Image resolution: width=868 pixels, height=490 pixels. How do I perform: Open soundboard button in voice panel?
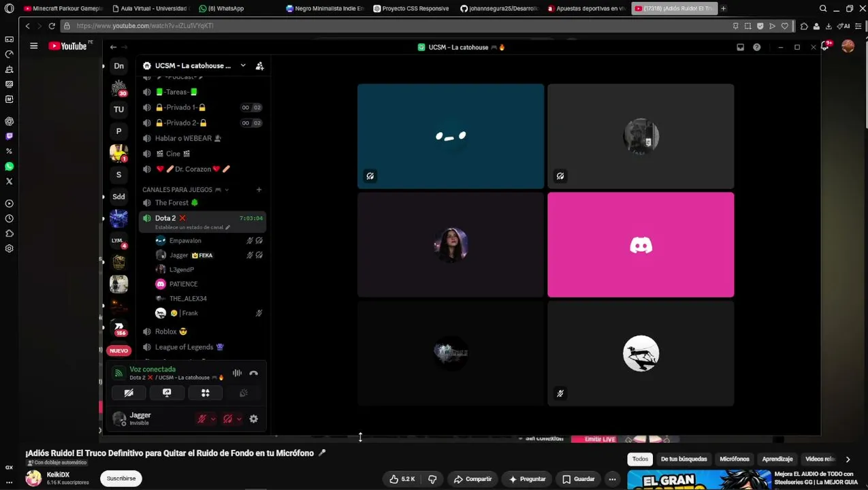243,393
